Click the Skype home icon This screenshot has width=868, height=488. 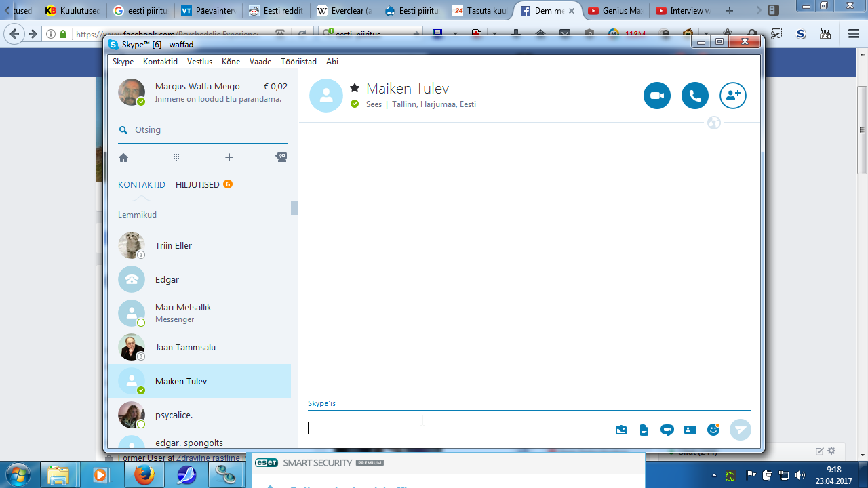123,157
